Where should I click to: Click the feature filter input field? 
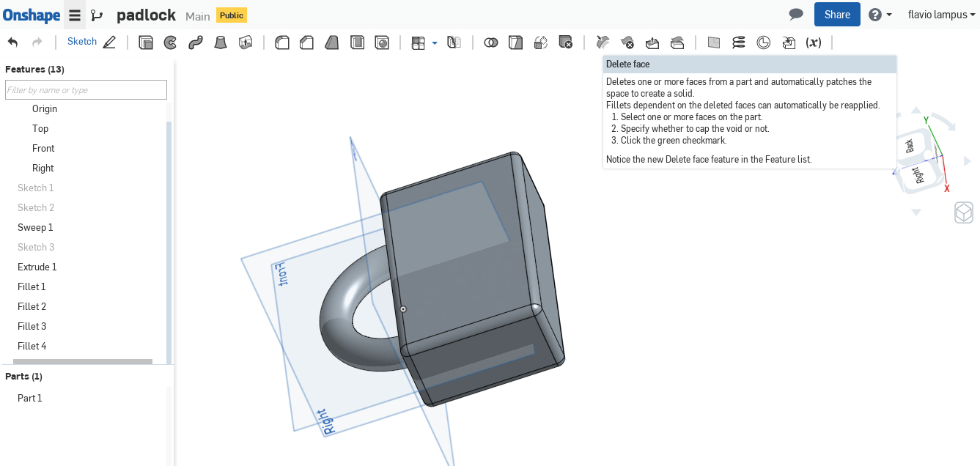(86, 90)
